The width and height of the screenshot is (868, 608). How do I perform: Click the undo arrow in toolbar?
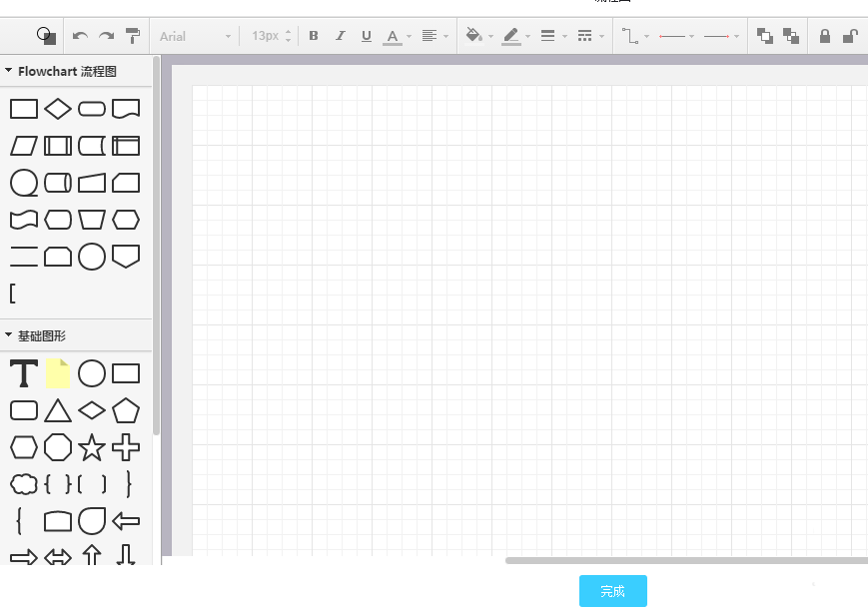tap(80, 36)
